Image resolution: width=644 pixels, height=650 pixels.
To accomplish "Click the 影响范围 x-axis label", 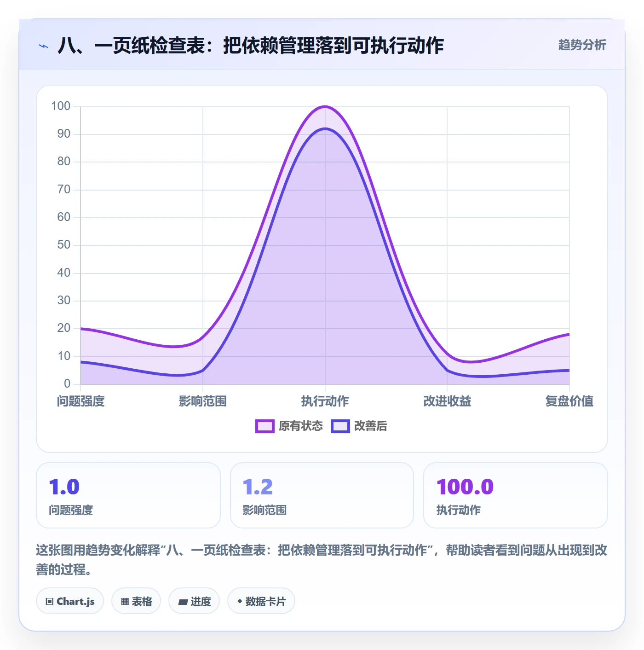I will 203,401.
